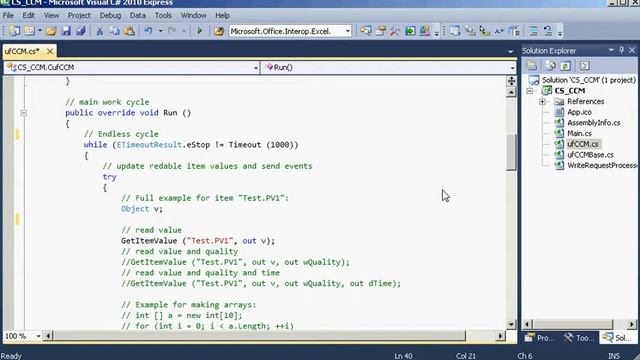
Task: Open the Project menu
Action: point(79,16)
